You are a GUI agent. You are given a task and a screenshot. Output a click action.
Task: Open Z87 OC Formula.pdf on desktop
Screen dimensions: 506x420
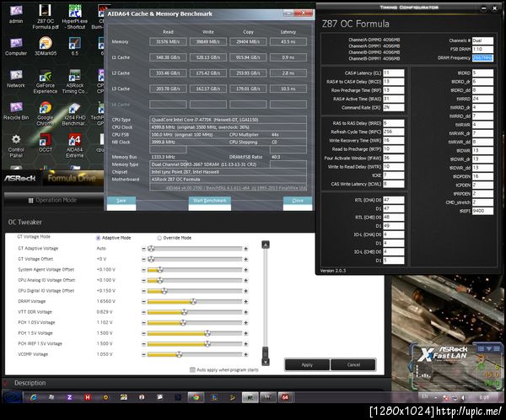point(46,17)
